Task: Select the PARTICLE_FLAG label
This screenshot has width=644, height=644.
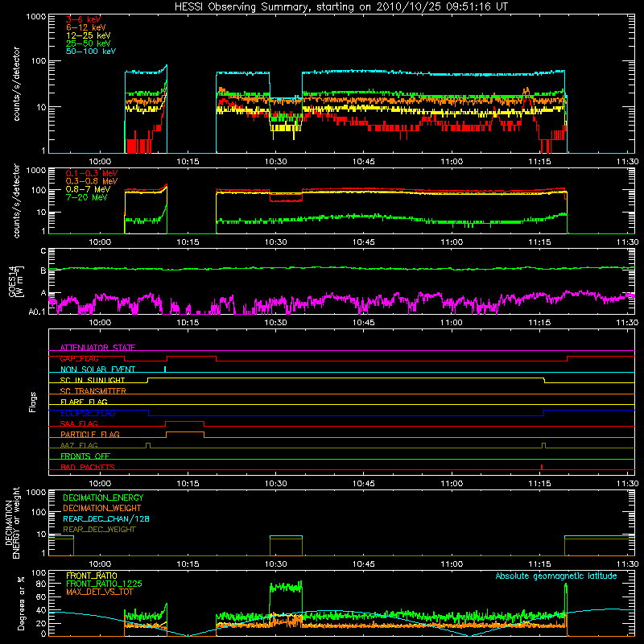Action: 90,434
